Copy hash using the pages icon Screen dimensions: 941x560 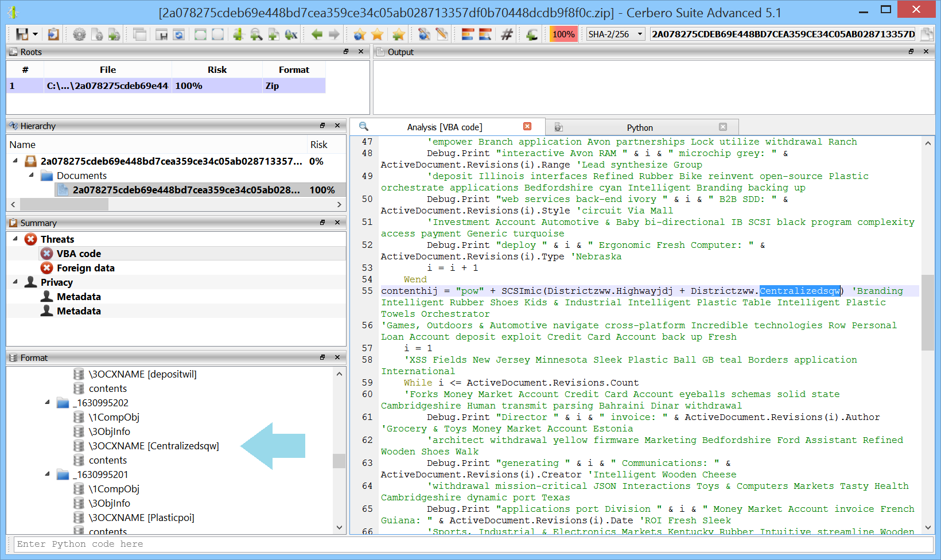click(927, 34)
